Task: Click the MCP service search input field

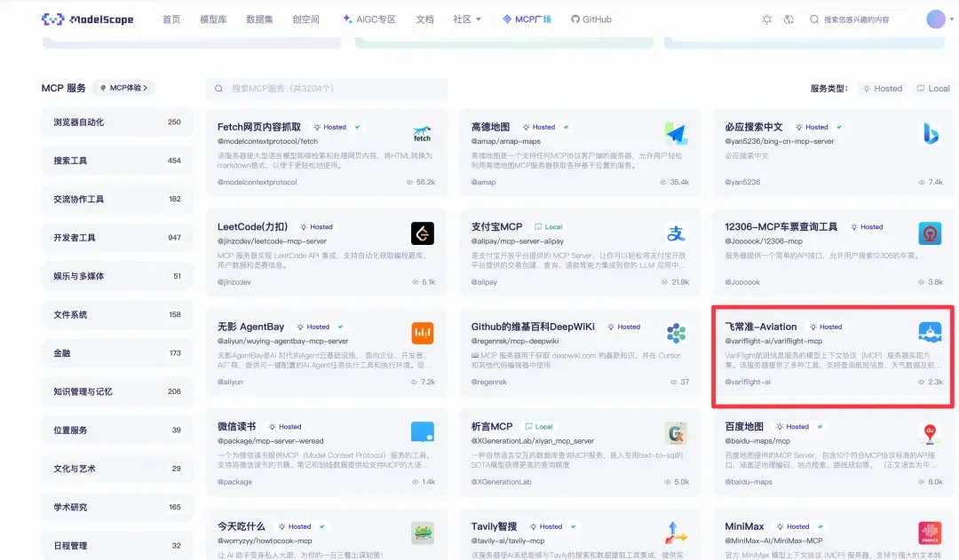Action: [329, 88]
